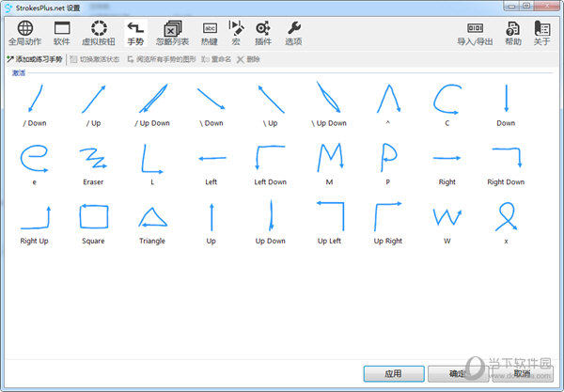This screenshot has height=392, width=564.
Task: Open the 全局动作 global actions tab
Action: point(25,33)
